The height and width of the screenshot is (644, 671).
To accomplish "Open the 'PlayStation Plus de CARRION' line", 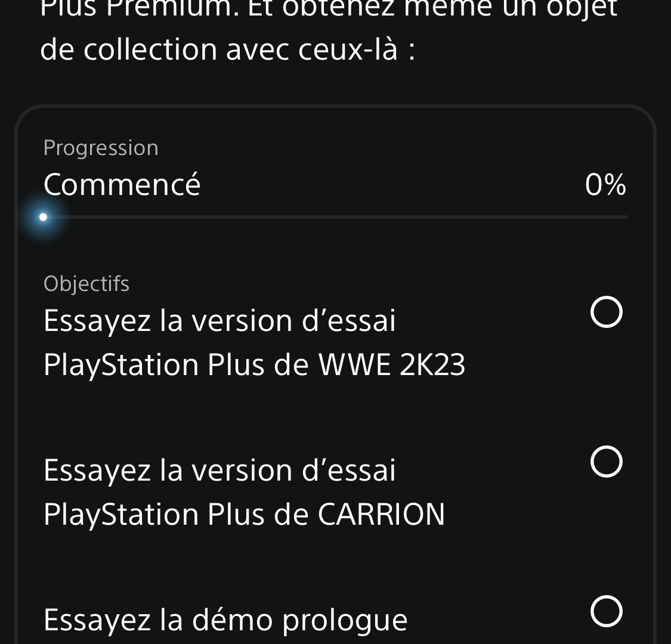I will (x=245, y=515).
